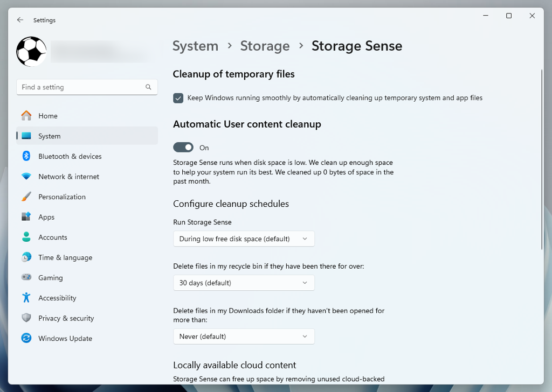Open the Run Storage Sense dropdown
This screenshot has height=392, width=552.
point(244,239)
